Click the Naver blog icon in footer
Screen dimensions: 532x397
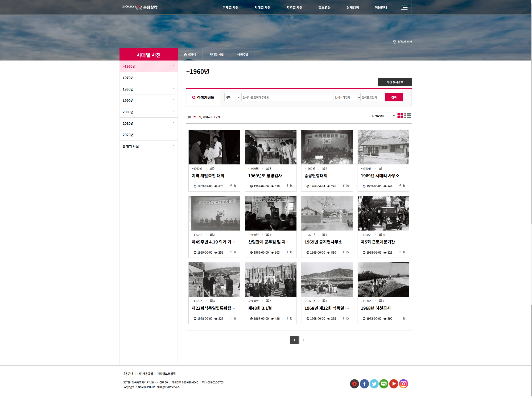384,384
